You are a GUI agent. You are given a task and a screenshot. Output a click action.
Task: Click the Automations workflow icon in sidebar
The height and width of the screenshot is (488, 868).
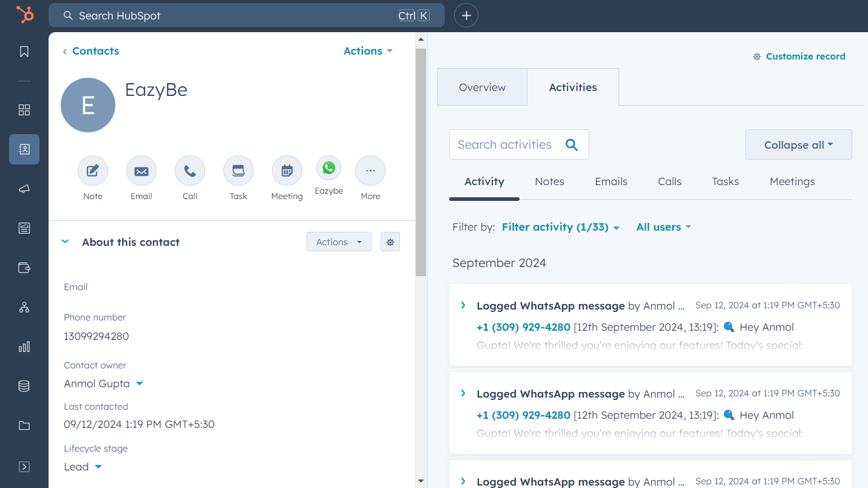24,307
